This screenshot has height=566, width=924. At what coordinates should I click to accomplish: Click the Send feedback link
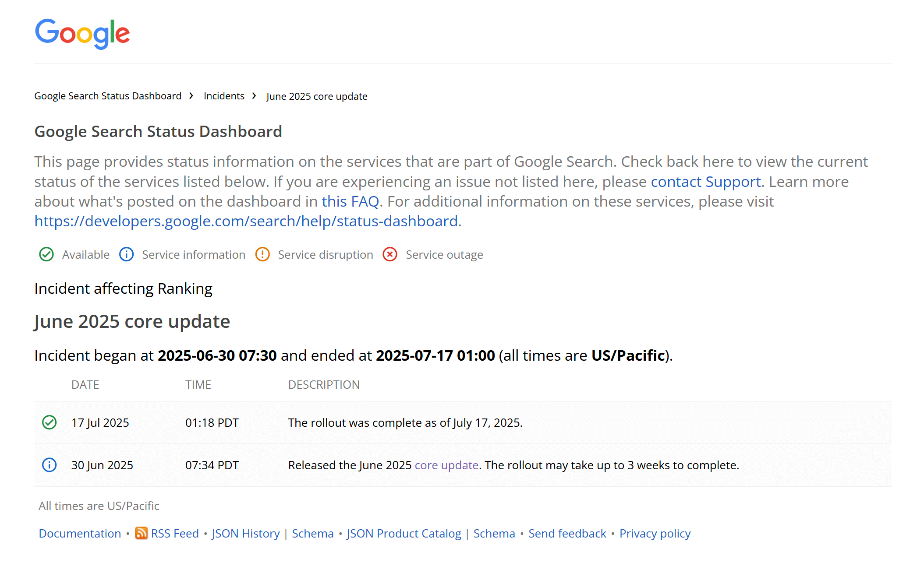coord(567,533)
